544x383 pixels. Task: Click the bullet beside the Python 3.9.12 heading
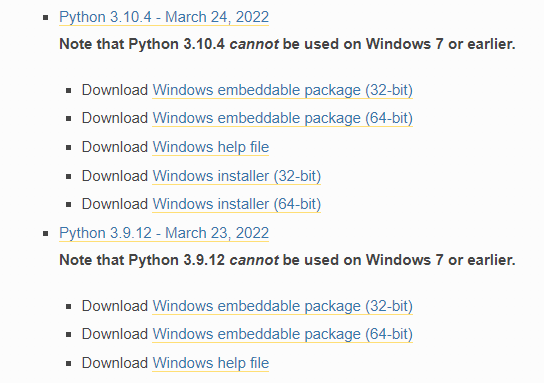[x=45, y=233]
